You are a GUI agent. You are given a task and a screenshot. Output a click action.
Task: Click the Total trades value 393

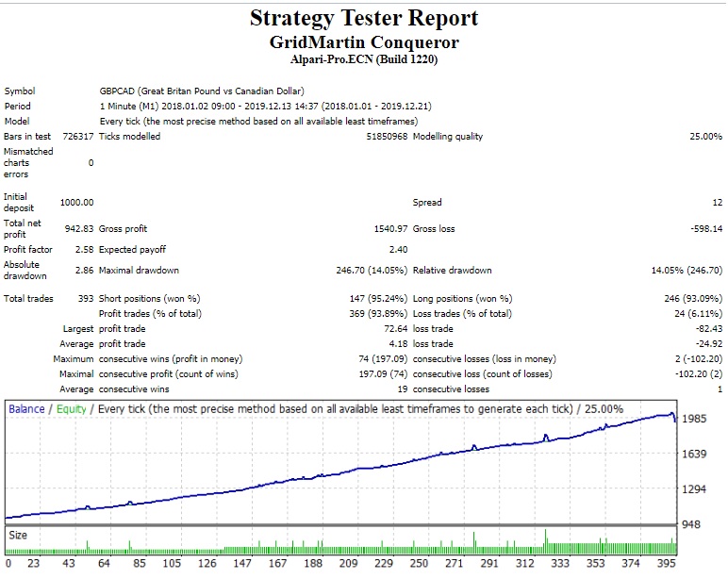pyautogui.click(x=86, y=299)
